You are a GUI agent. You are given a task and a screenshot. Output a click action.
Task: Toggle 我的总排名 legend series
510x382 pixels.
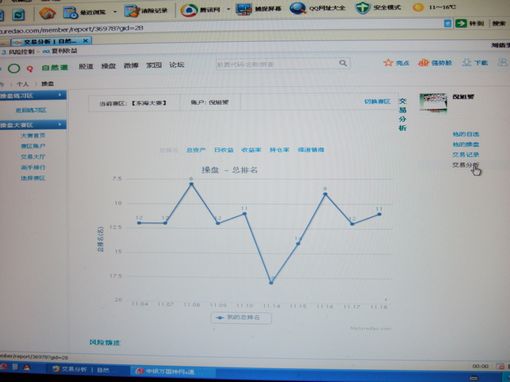coord(241,317)
